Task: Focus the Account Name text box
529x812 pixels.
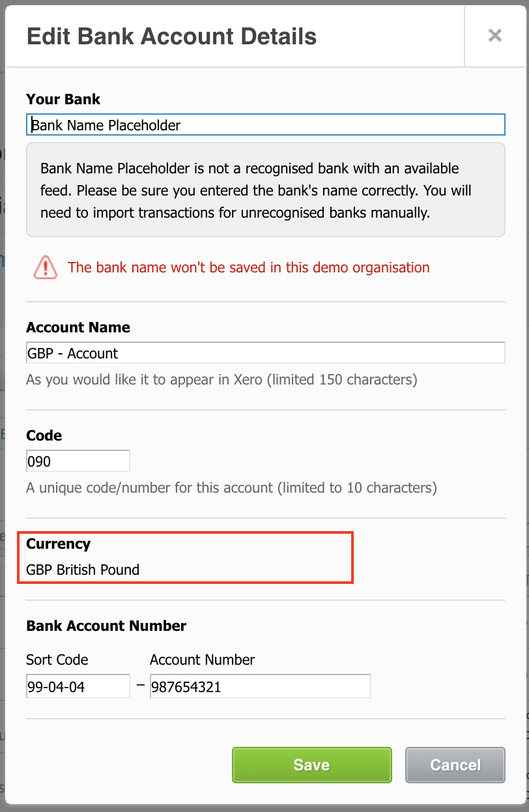Action: [266, 353]
